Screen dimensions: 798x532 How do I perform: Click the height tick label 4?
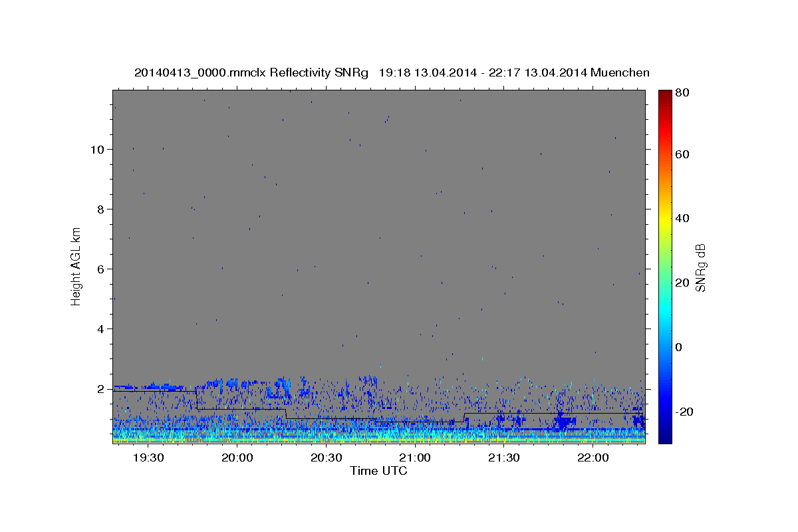[x=101, y=329]
